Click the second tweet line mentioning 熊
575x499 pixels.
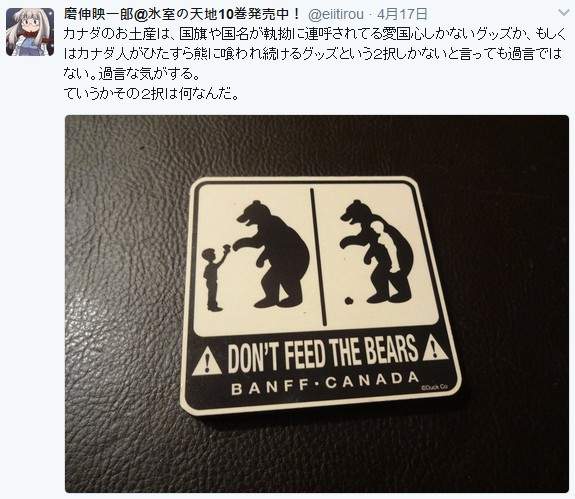tap(312, 54)
